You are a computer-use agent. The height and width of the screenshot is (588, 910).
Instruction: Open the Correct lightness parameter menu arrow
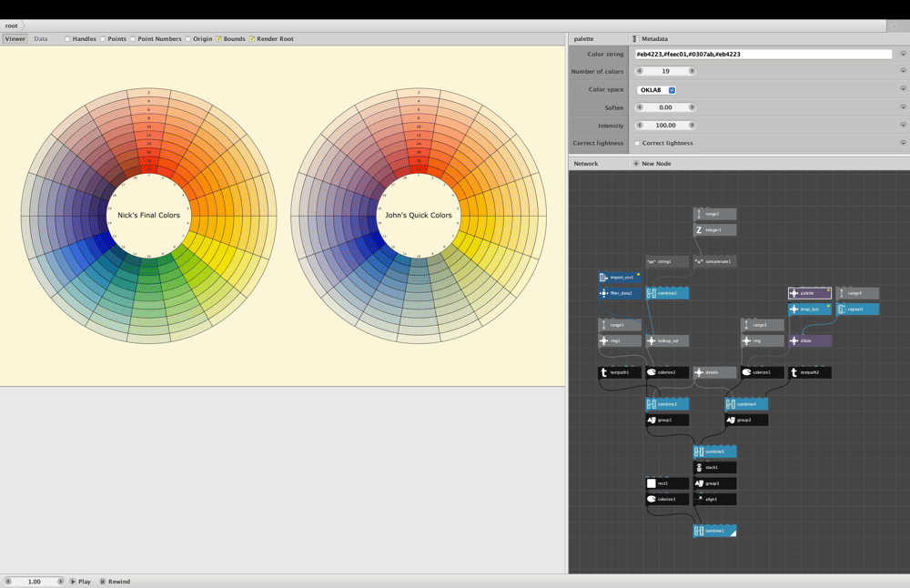tap(903, 143)
